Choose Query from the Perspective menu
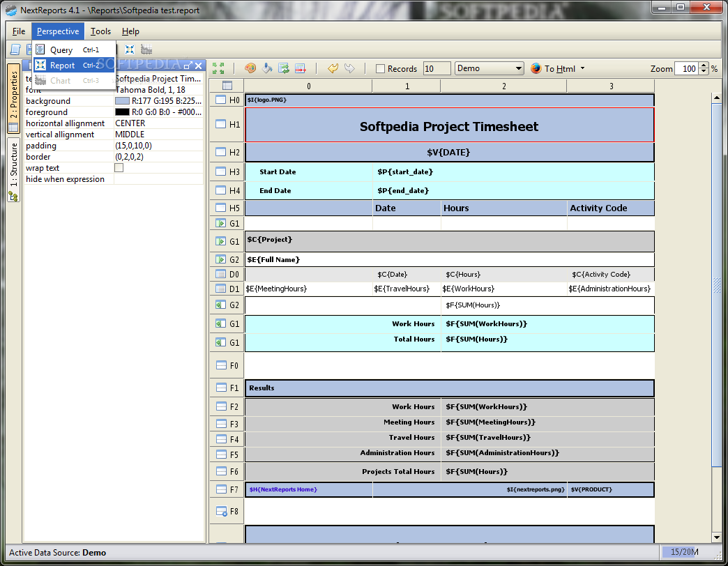This screenshot has height=566, width=728. [x=74, y=49]
